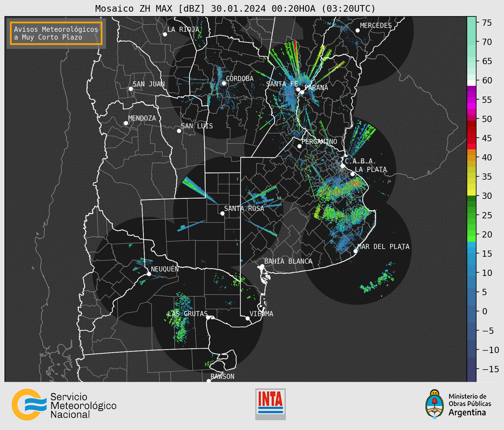
Task: Click the Santa Fe city marker dot
Action: [x=298, y=89]
